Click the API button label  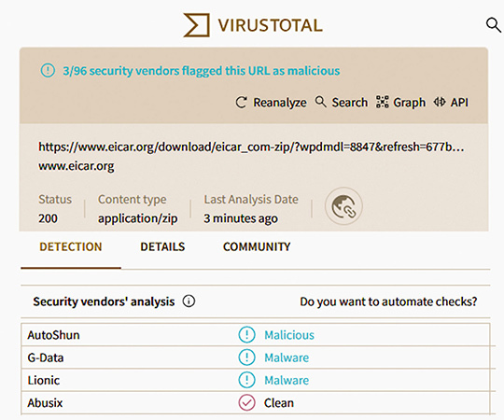tap(459, 102)
